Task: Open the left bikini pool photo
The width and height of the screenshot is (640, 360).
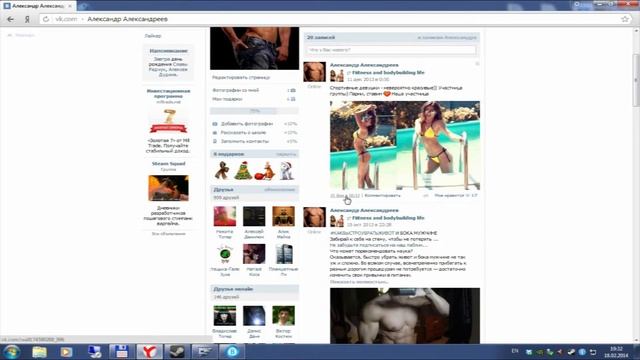Action: pyautogui.click(x=363, y=145)
